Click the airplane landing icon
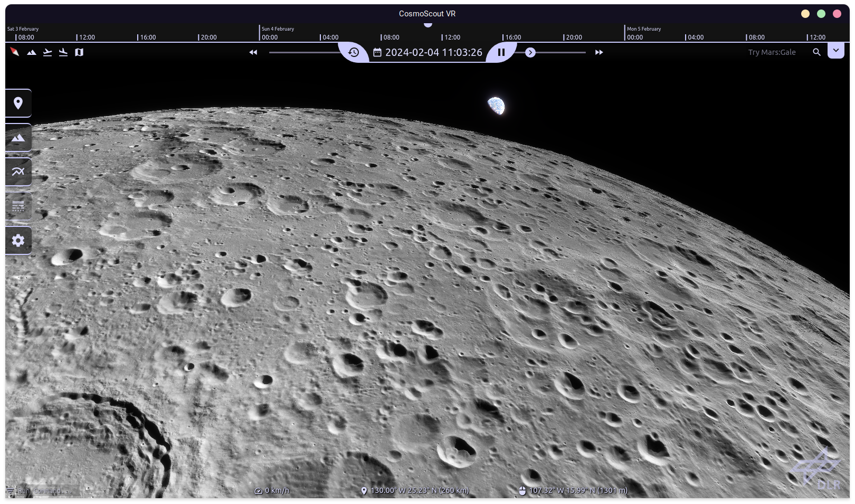This screenshot has width=855, height=504. 63,52
